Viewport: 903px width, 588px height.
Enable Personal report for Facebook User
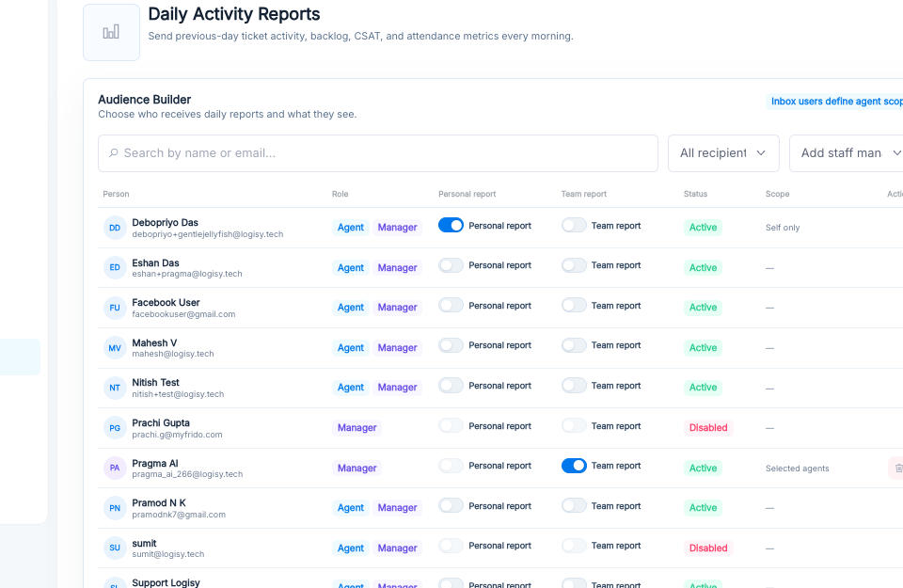click(451, 305)
